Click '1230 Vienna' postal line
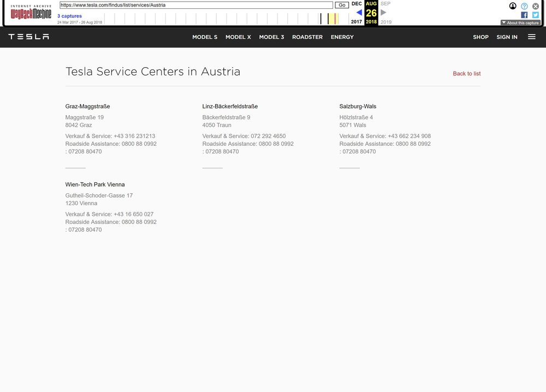546x392 pixels. coord(81,203)
